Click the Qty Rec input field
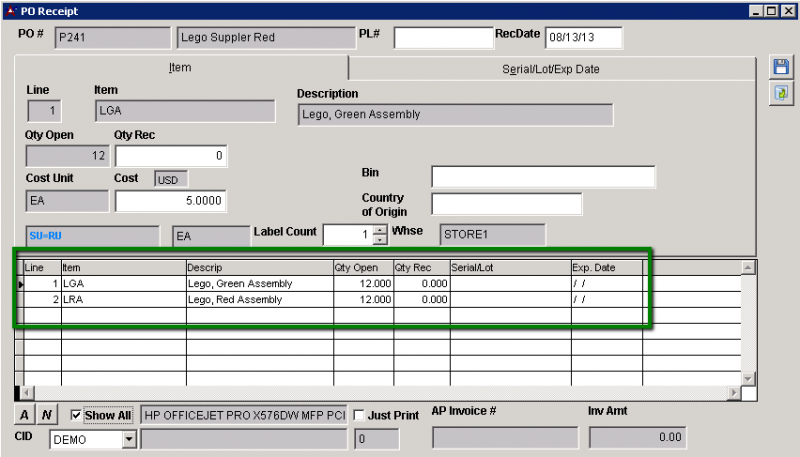800x457 pixels. pos(170,157)
